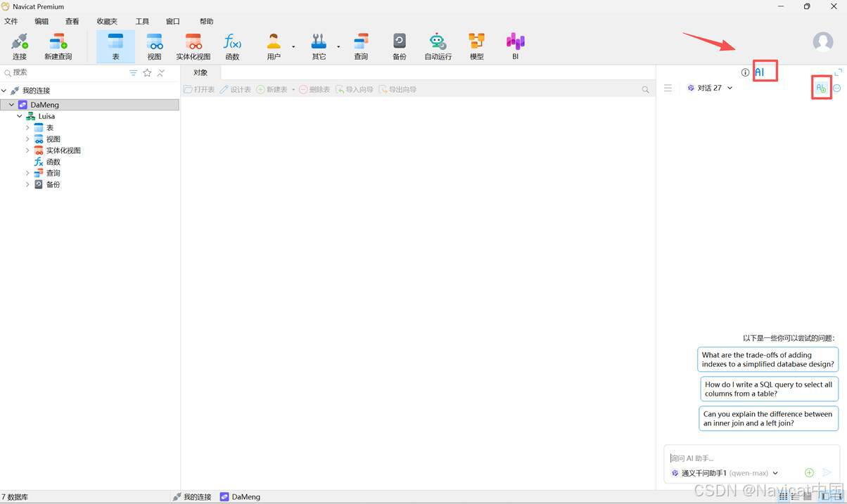Image resolution: width=847 pixels, height=504 pixels.
Task: Open the BI toolbar item
Action: pyautogui.click(x=516, y=46)
